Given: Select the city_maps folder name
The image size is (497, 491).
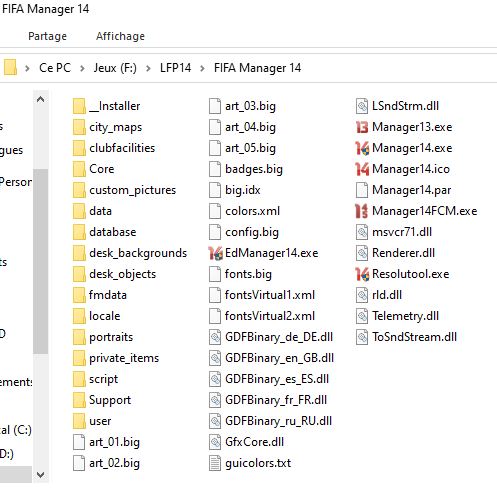Looking at the screenshot, I should (x=115, y=127).
